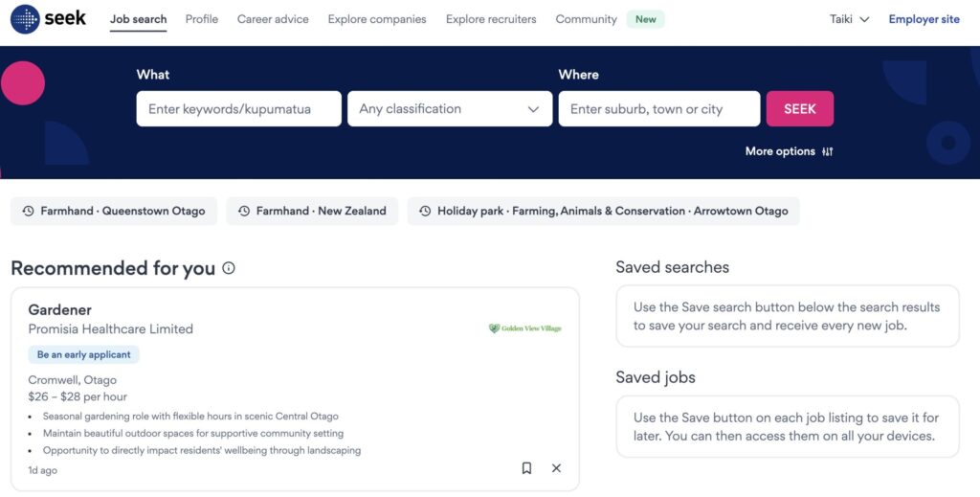
Task: Click More options filter sliders icon
Action: click(828, 151)
